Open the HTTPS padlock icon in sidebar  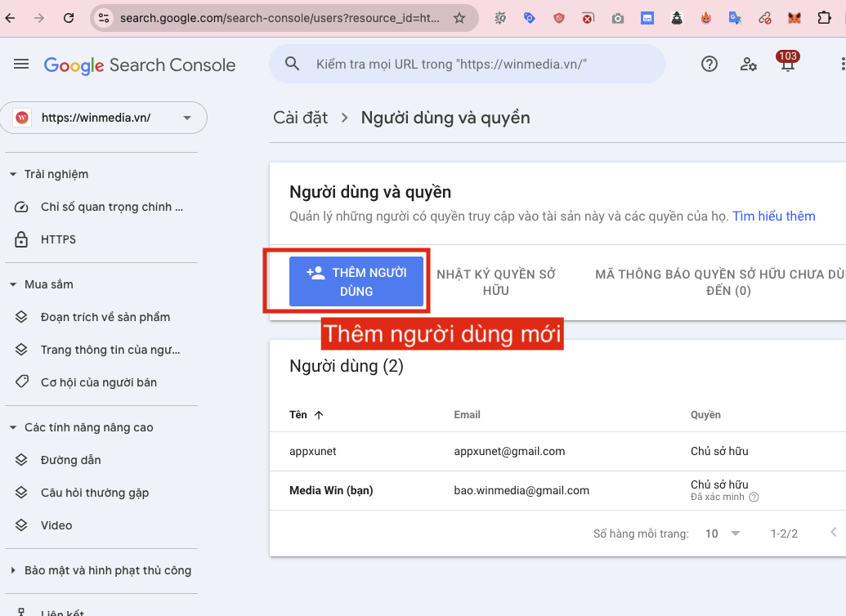point(21,239)
